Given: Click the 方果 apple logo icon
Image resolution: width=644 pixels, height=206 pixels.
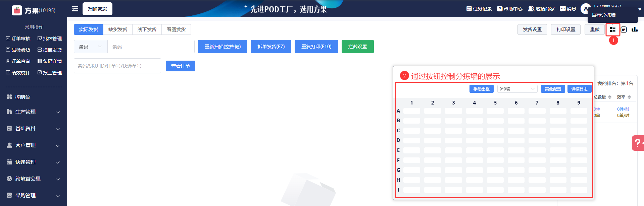Looking at the screenshot, I should pos(17,10).
